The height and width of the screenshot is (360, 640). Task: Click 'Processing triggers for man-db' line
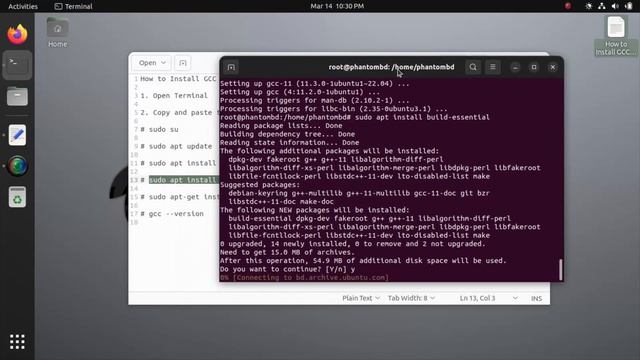tap(314, 100)
